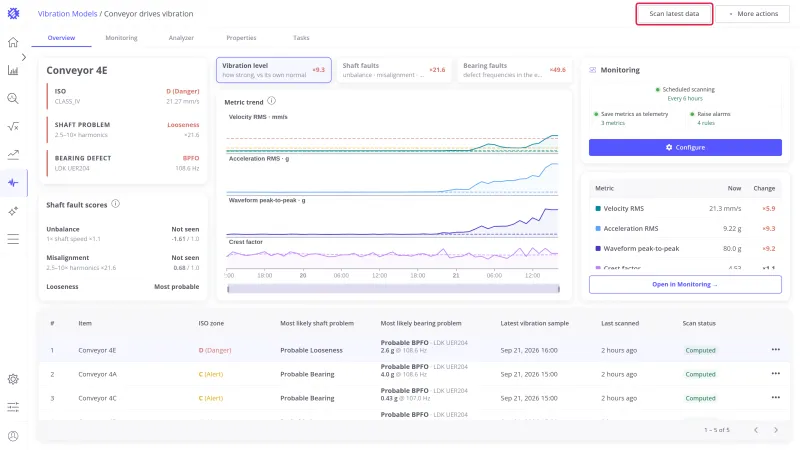Screen dimensions: 800x450
Task: Click the Last scanned column header
Action: [x=620, y=323]
